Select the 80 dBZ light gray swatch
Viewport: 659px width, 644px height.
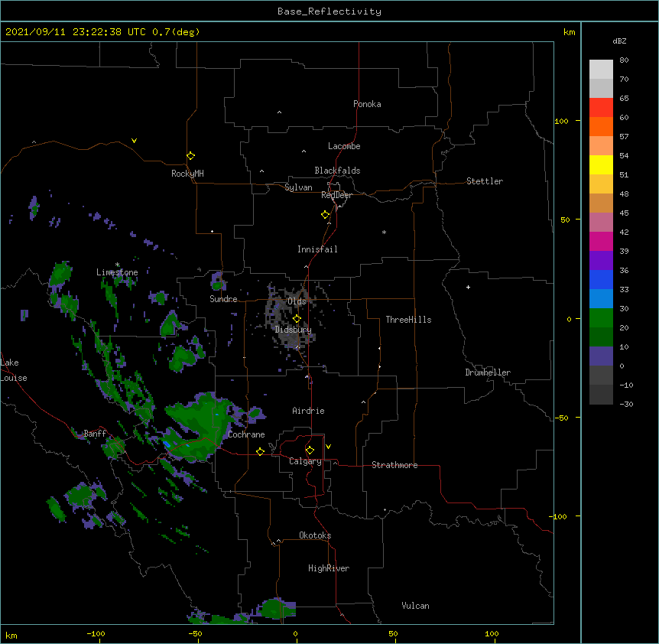[601, 70]
